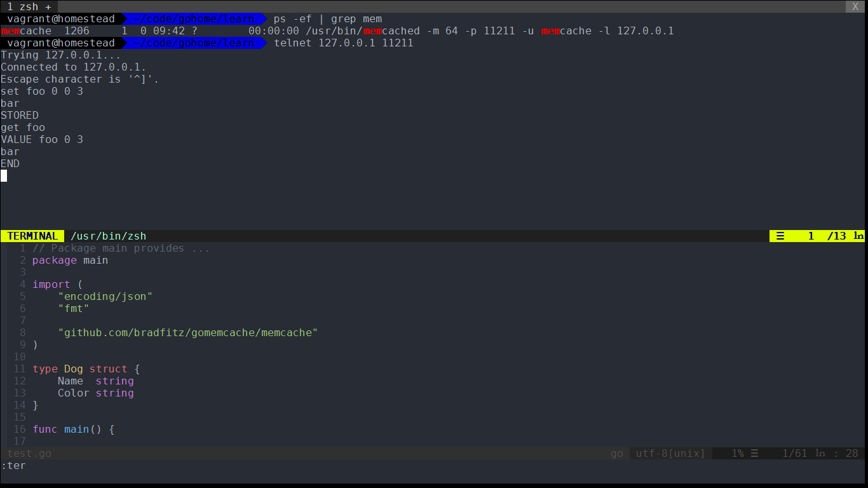The width and height of the screenshot is (868, 488).
Task: Click the hamburger icon in the test.go status line
Action: [x=754, y=454]
